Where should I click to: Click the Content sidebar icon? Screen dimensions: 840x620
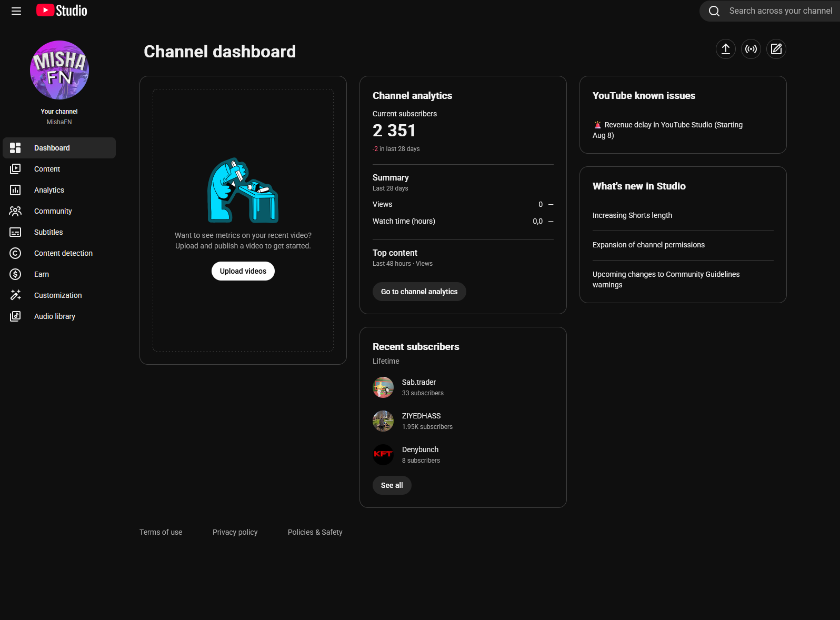tap(15, 169)
